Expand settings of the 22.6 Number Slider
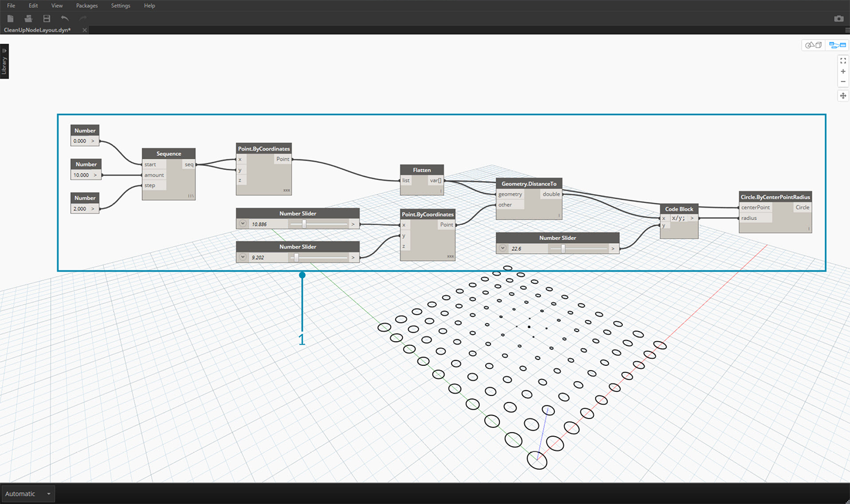The image size is (850, 504). pyautogui.click(x=502, y=248)
